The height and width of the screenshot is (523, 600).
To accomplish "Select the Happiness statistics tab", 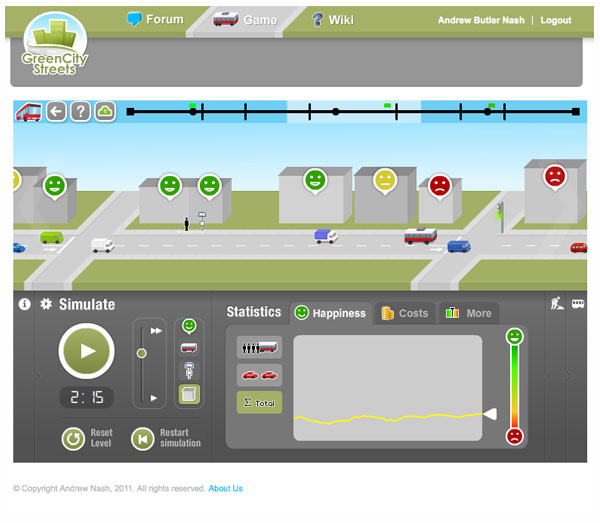I will 330,313.
